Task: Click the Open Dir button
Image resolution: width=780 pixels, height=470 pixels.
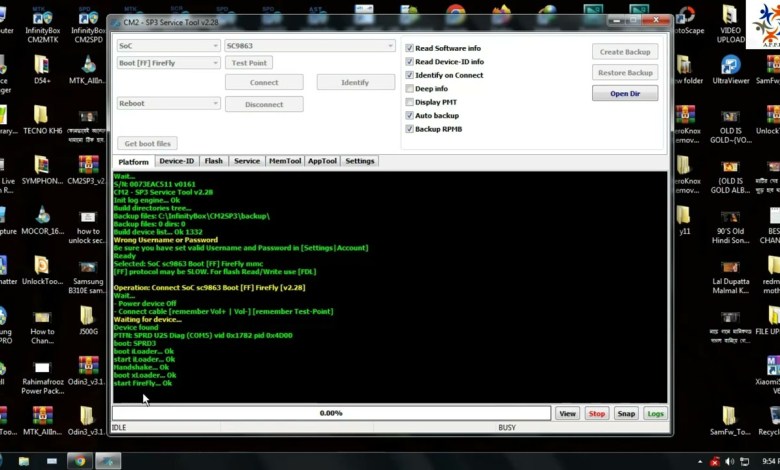Action: 624,94
